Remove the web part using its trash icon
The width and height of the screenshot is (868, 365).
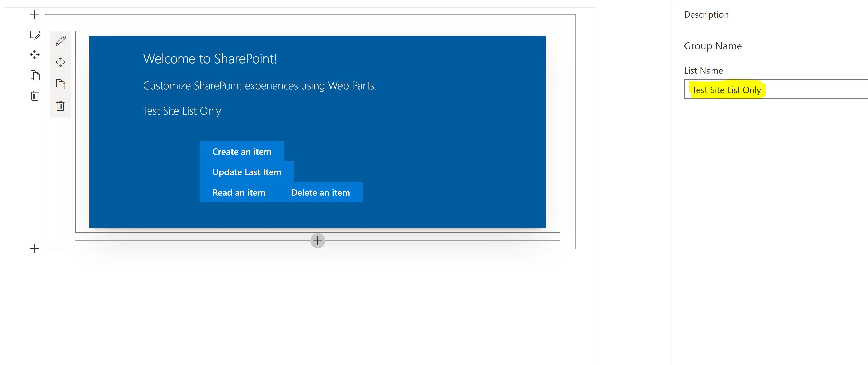60,106
